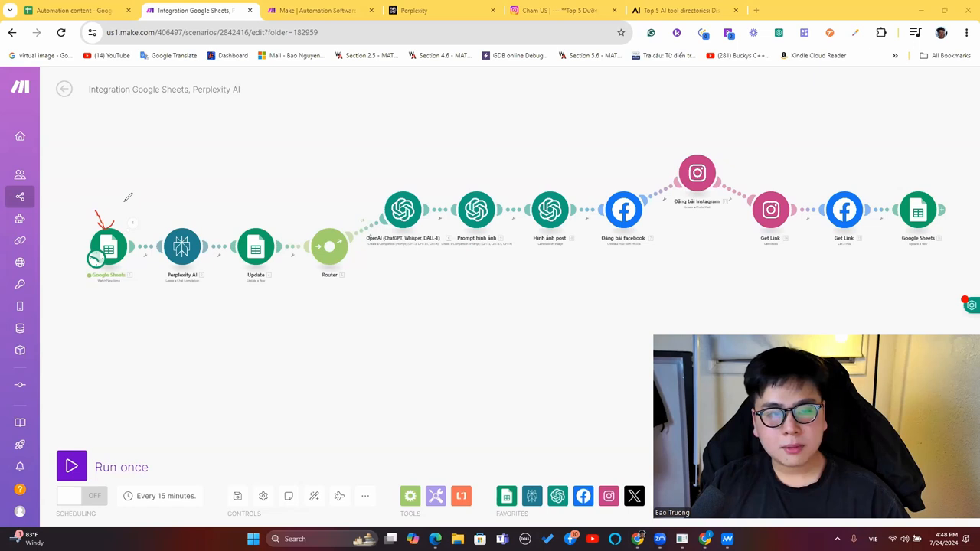Open the Perplexity AI module
This screenshot has width=980, height=551.
click(x=182, y=246)
